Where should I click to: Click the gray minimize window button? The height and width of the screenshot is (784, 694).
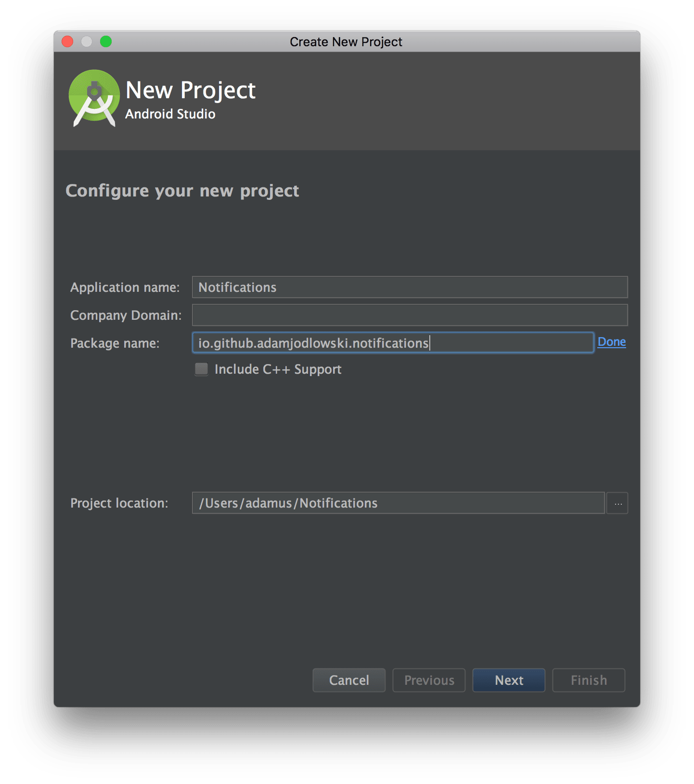coord(87,42)
